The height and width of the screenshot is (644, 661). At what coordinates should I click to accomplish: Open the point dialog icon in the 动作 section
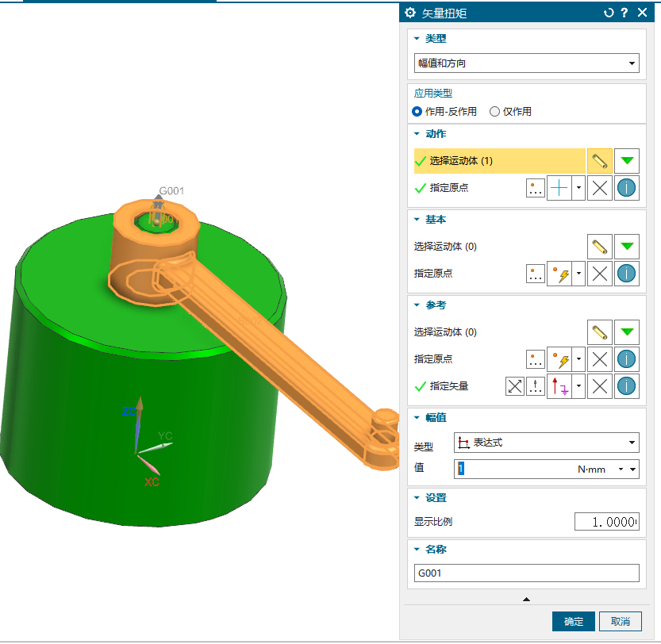(x=536, y=188)
